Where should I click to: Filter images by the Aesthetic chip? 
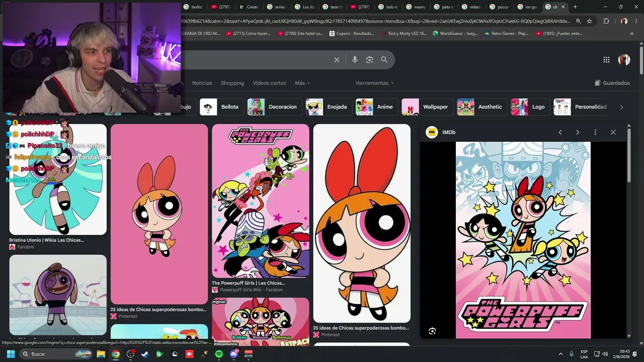[x=481, y=107]
